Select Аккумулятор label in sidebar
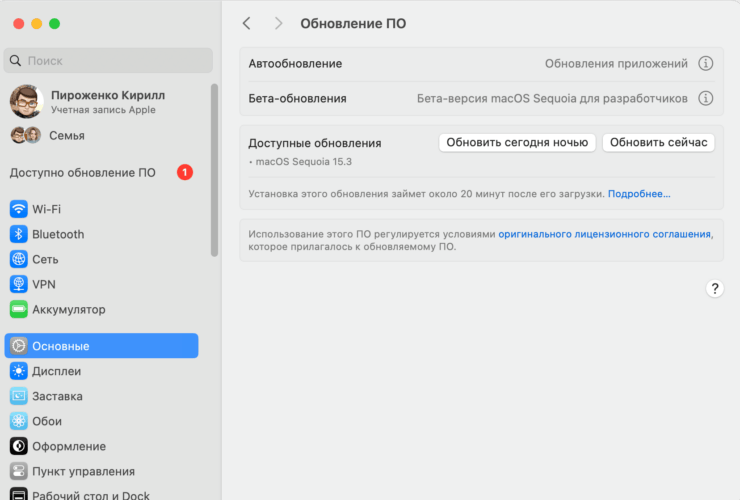 point(69,309)
